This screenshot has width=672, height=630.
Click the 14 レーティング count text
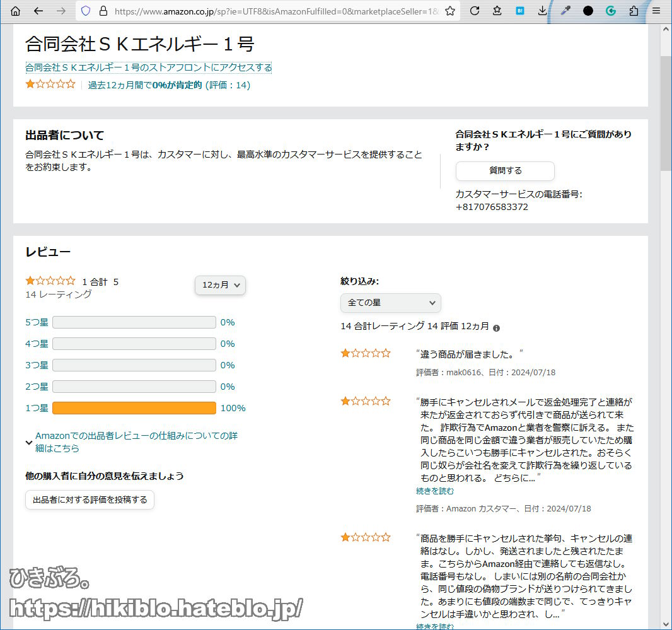coord(58,295)
